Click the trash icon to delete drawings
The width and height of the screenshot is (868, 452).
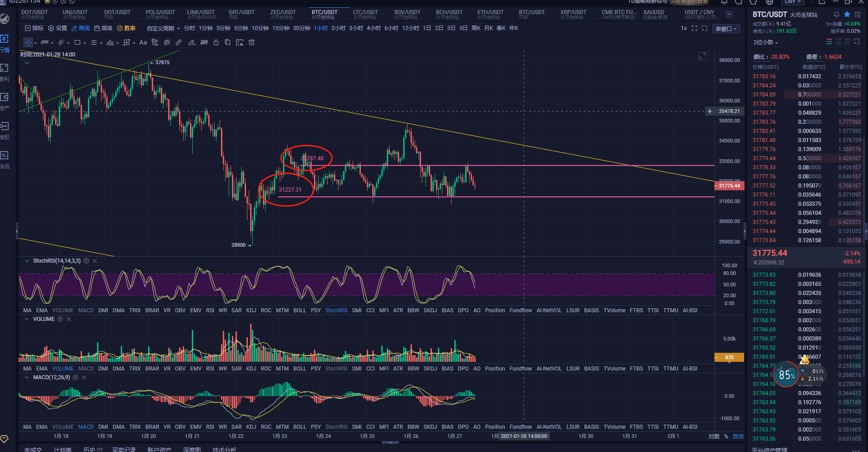[x=252, y=42]
